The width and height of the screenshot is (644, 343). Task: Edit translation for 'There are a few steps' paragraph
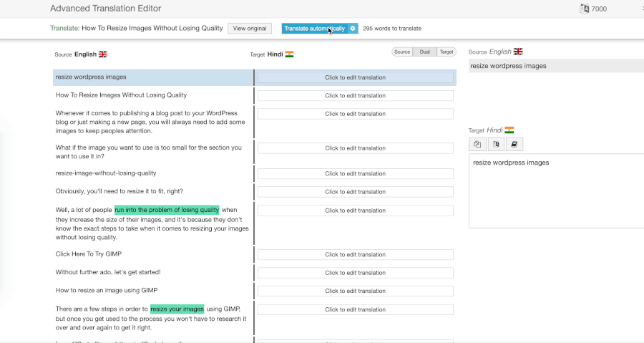(355, 309)
